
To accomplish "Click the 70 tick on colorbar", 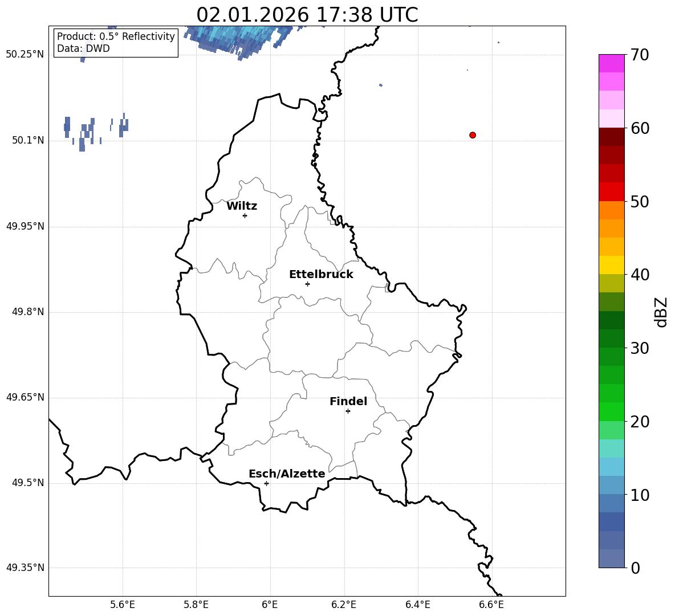I will coord(640,55).
